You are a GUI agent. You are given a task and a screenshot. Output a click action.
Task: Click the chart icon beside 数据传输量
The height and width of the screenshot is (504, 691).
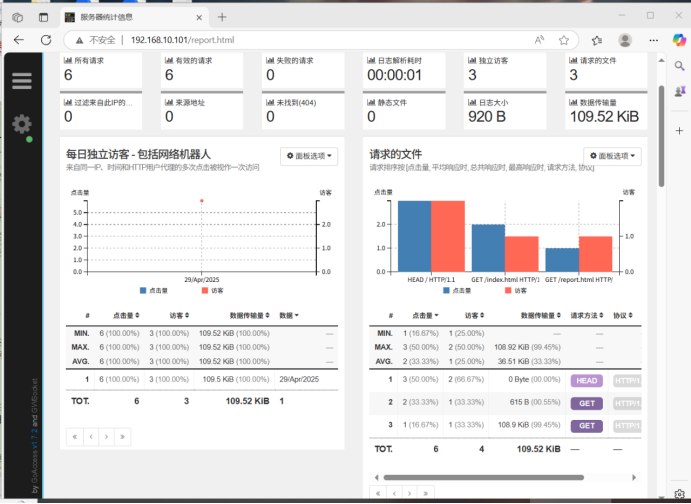[573, 102]
